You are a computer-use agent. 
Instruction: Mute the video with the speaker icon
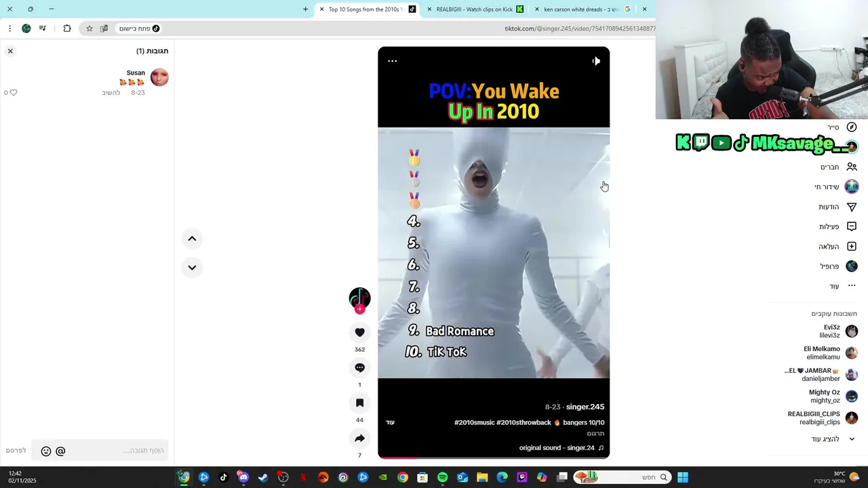pos(596,61)
